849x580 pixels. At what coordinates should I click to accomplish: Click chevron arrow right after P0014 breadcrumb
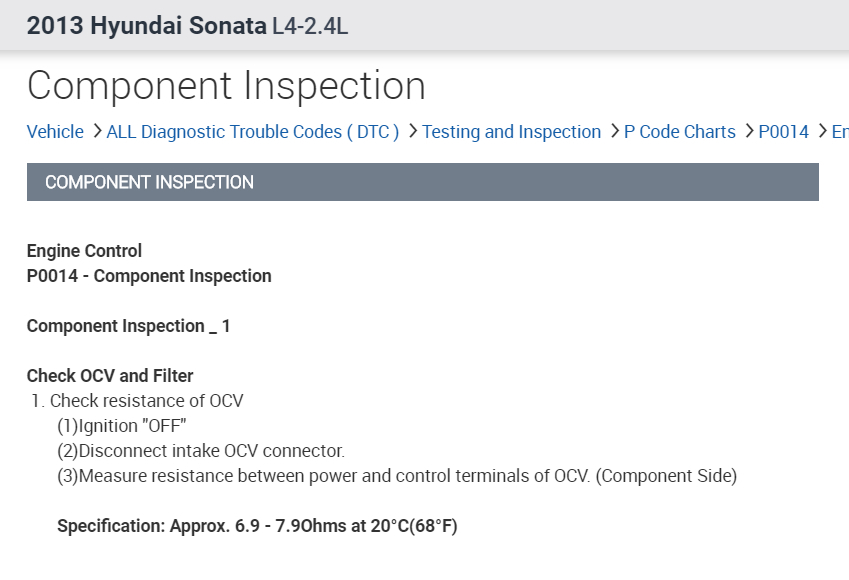click(x=822, y=131)
